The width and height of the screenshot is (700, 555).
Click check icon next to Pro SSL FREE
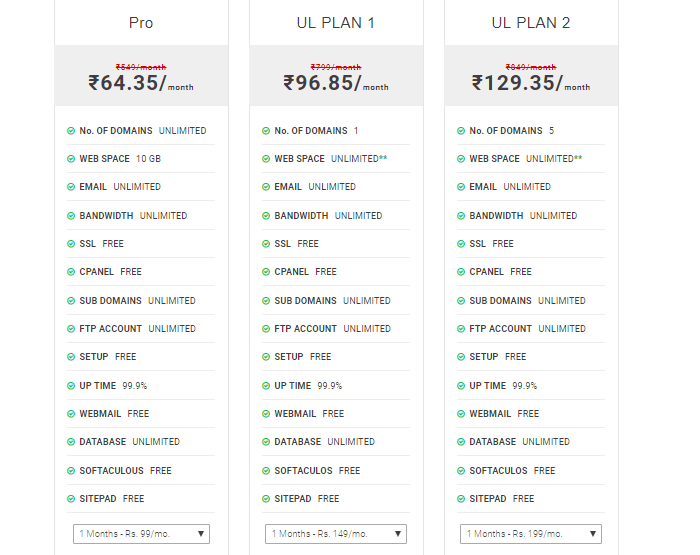71,244
